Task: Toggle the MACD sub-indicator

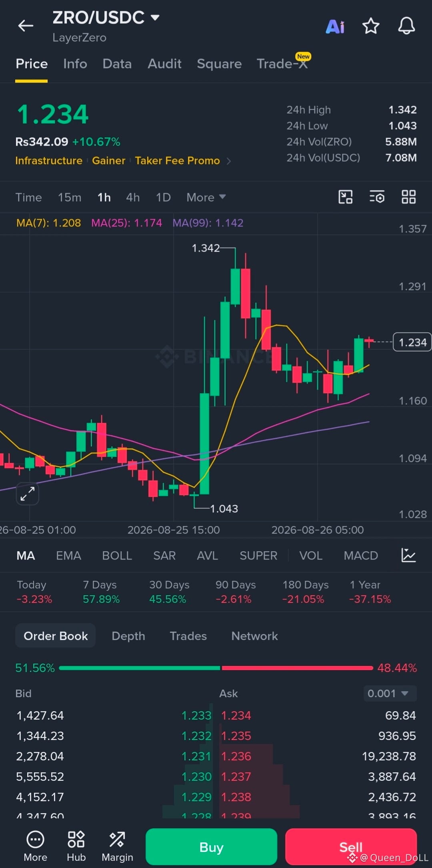Action: [361, 556]
